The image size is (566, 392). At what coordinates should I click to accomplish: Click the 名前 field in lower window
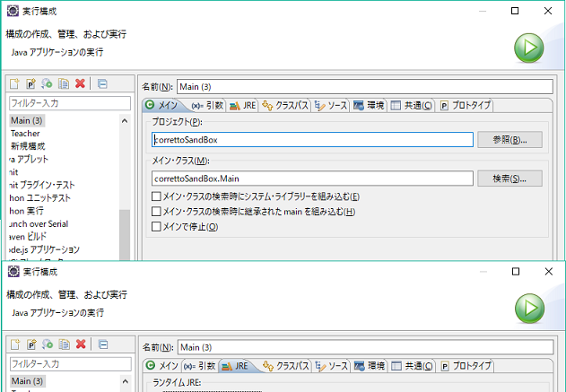tap(365, 347)
